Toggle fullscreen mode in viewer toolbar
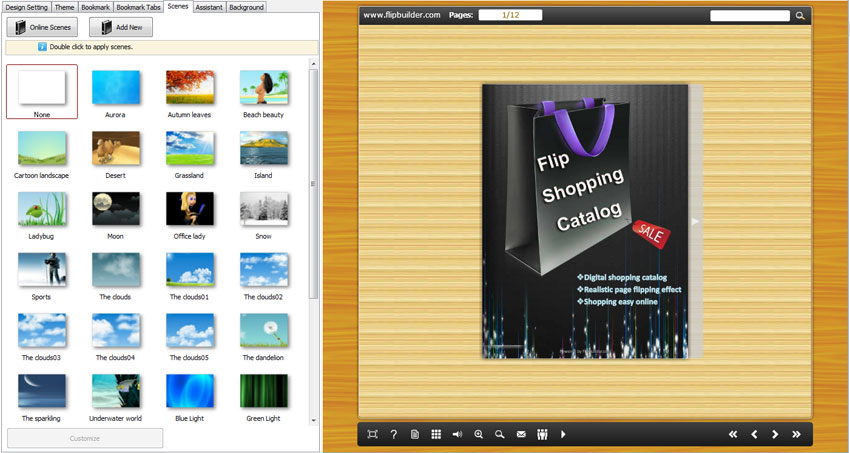This screenshot has height=453, width=850. pyautogui.click(x=372, y=434)
